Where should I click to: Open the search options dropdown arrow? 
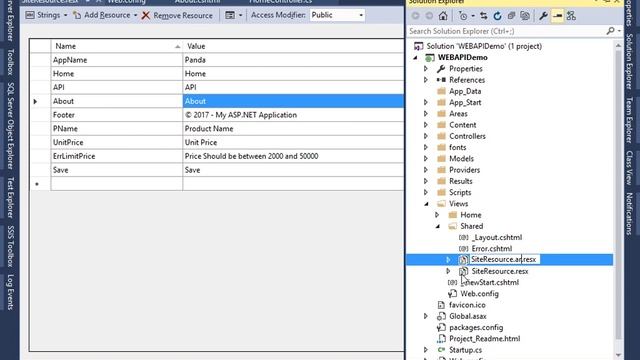coord(619,31)
